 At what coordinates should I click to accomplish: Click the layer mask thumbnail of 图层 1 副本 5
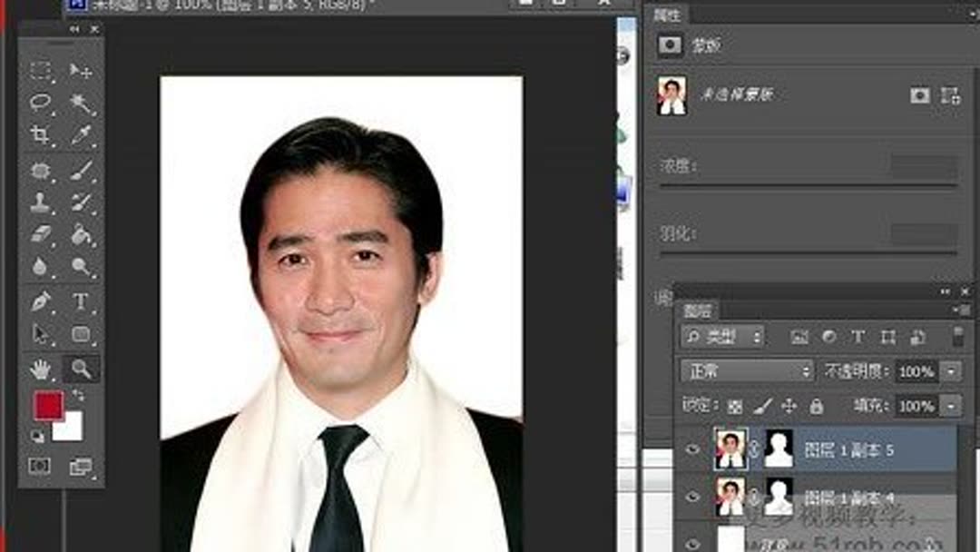(779, 448)
